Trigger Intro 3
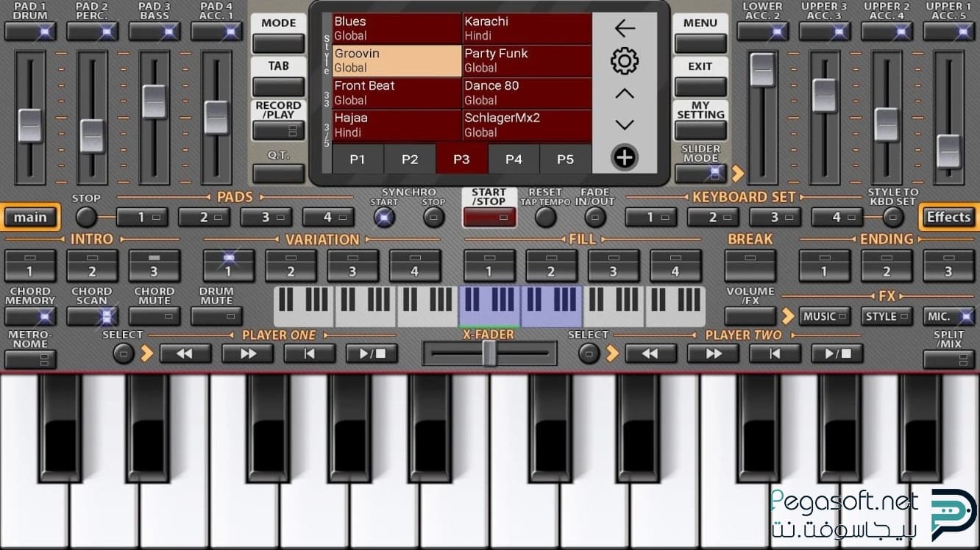This screenshot has width=980, height=550. 155,265
